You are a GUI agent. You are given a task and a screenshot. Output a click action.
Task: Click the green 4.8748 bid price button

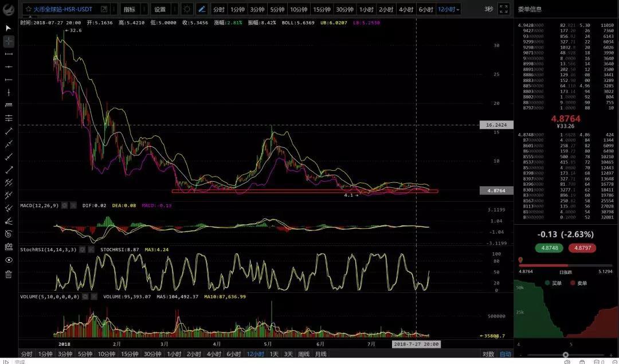coord(549,248)
